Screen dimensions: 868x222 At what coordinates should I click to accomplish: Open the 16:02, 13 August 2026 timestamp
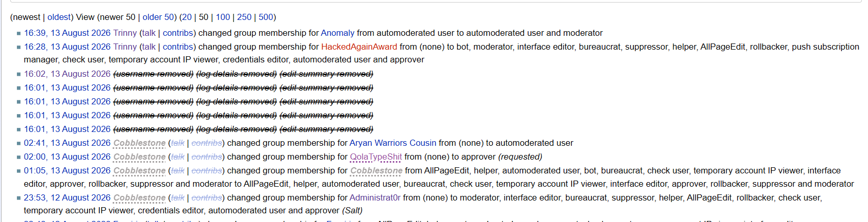pos(67,74)
